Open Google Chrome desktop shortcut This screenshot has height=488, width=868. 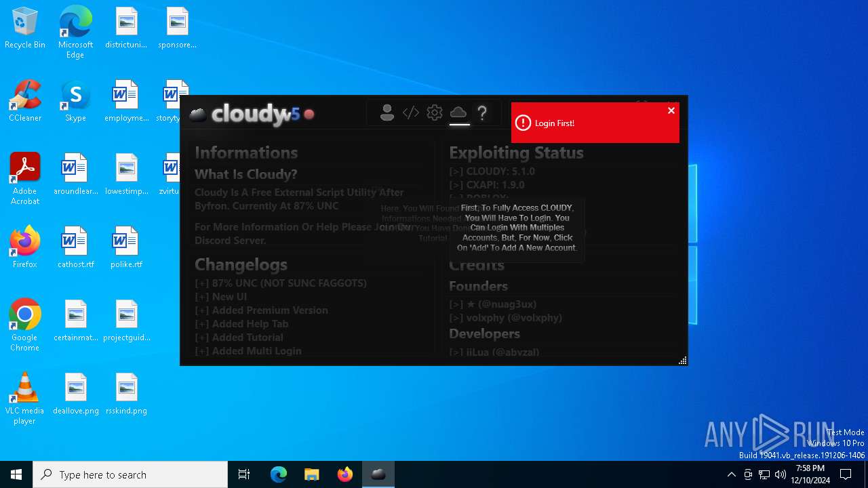tap(25, 325)
